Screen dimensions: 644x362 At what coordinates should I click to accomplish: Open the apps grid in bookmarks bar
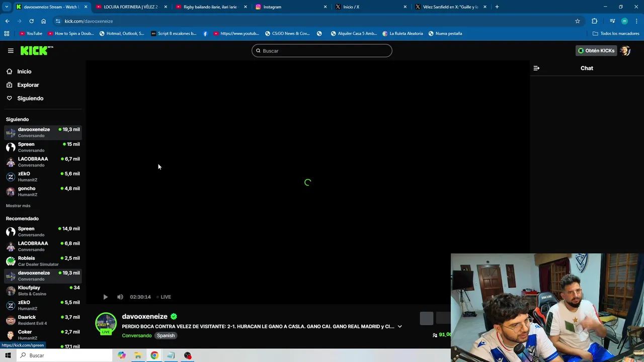click(x=7, y=34)
